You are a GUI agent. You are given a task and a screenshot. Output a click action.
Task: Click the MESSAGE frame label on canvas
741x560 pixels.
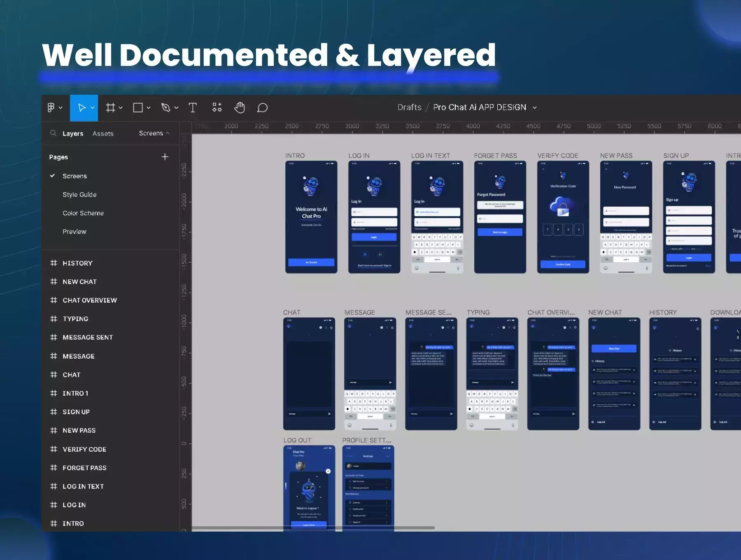(359, 312)
